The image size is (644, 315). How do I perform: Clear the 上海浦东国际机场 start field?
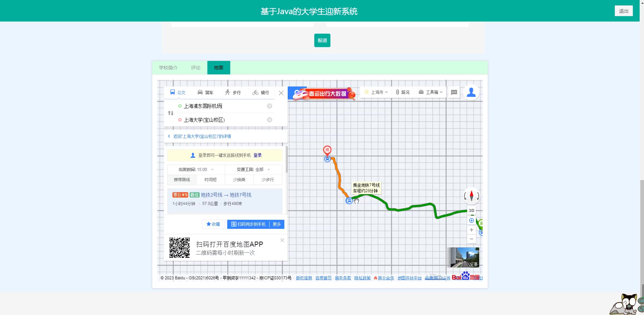pyautogui.click(x=270, y=106)
